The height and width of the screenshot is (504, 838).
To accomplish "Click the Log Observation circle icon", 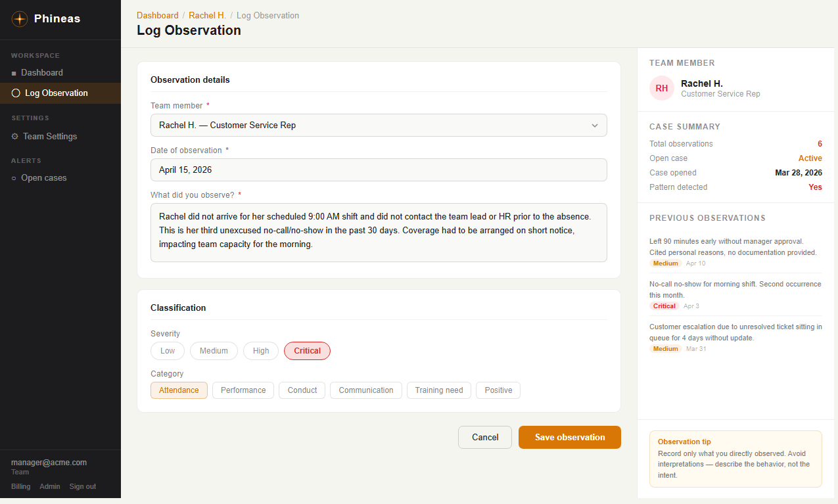I will point(16,93).
